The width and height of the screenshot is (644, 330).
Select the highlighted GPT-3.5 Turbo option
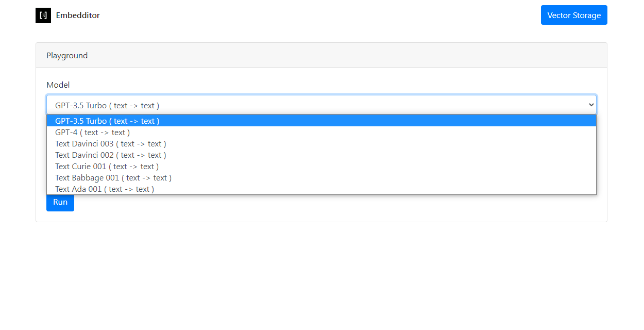point(107,121)
